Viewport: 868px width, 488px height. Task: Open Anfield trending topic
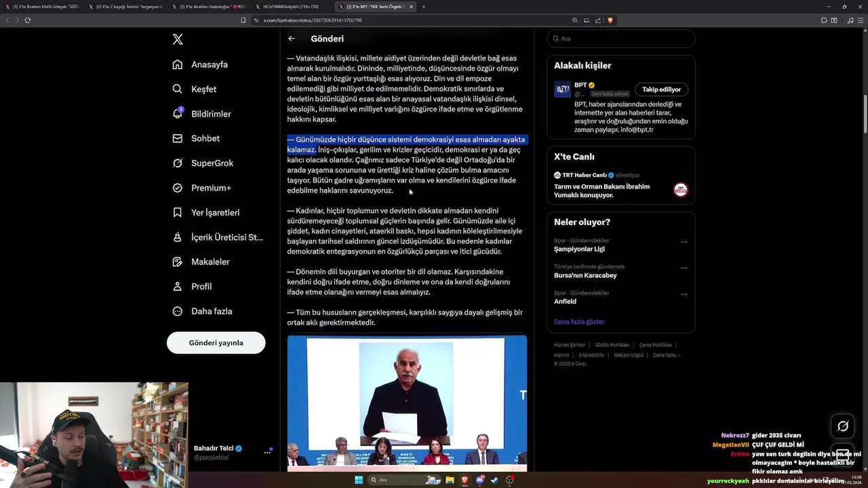coord(565,302)
